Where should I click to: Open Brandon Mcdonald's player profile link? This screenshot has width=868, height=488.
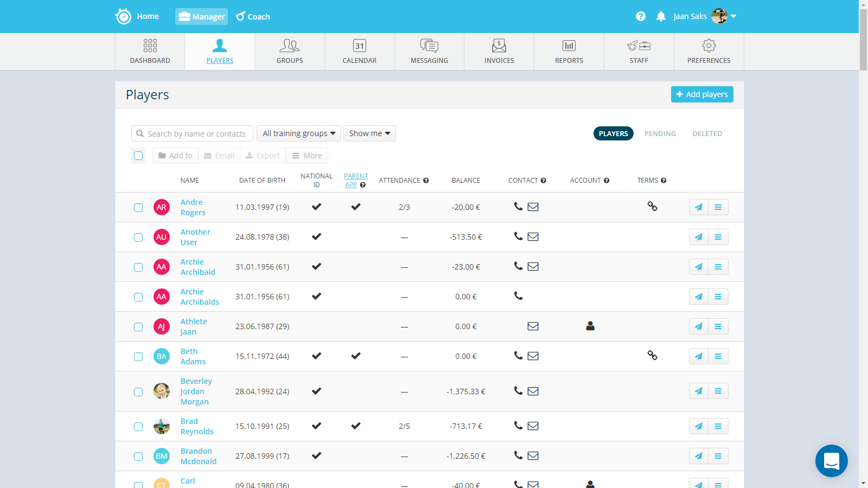click(198, 456)
